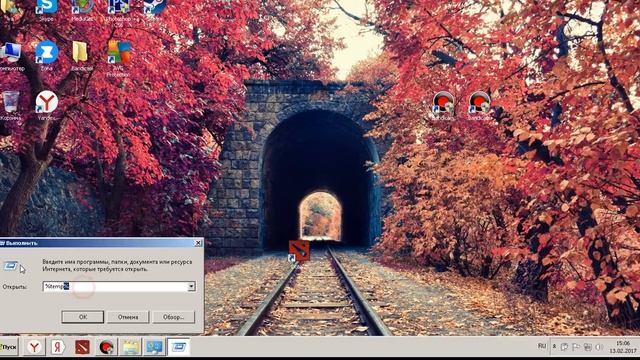The image size is (640, 360).
Task: Select the Dota 2 shortcut on the desktop
Action: (299, 251)
